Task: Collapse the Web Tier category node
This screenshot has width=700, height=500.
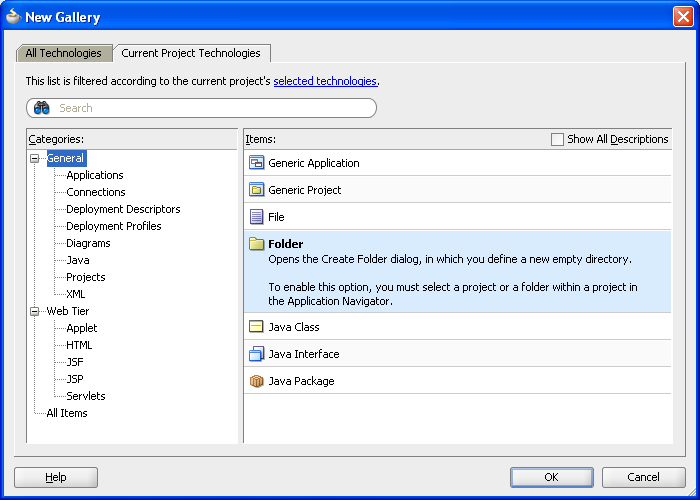Action: tap(35, 311)
